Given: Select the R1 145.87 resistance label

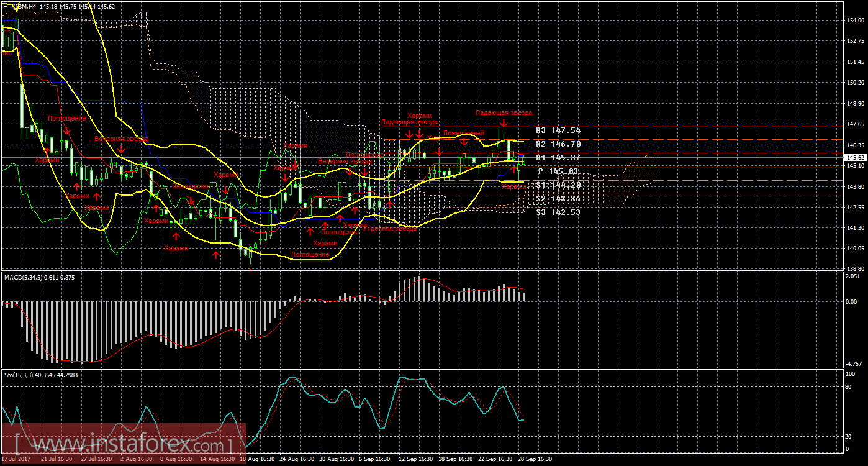Looking at the screenshot, I should 558,157.
